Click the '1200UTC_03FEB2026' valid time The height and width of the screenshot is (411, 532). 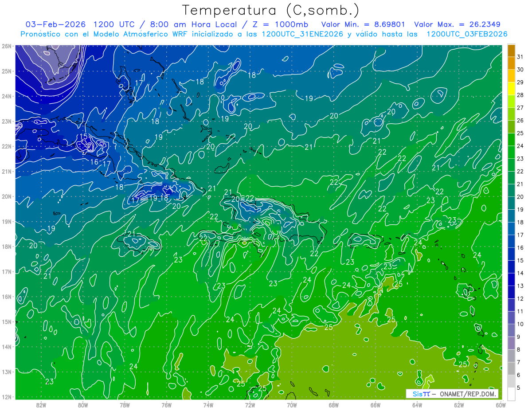pos(467,34)
